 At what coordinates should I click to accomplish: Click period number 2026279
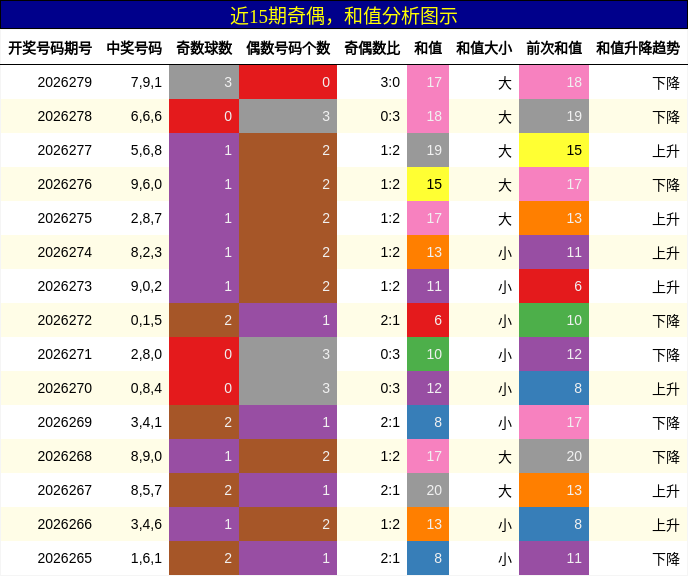[x=64, y=82]
